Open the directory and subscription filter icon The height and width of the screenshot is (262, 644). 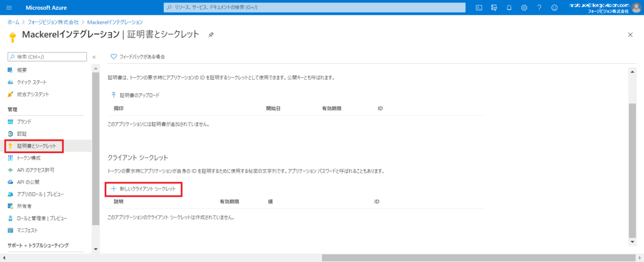coord(494,8)
